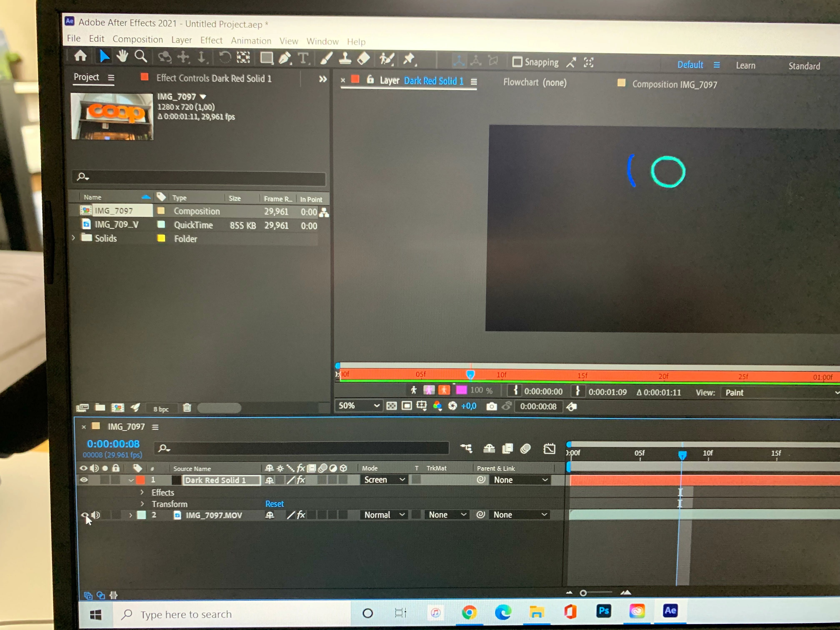Enable the Snapping checkbox
The height and width of the screenshot is (630, 840).
click(x=517, y=62)
